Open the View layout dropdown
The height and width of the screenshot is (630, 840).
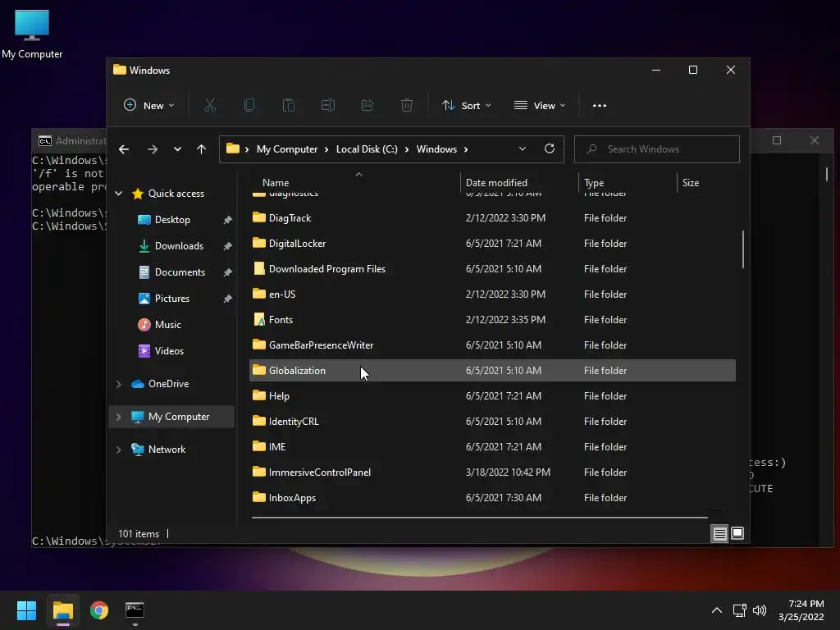[x=540, y=106]
